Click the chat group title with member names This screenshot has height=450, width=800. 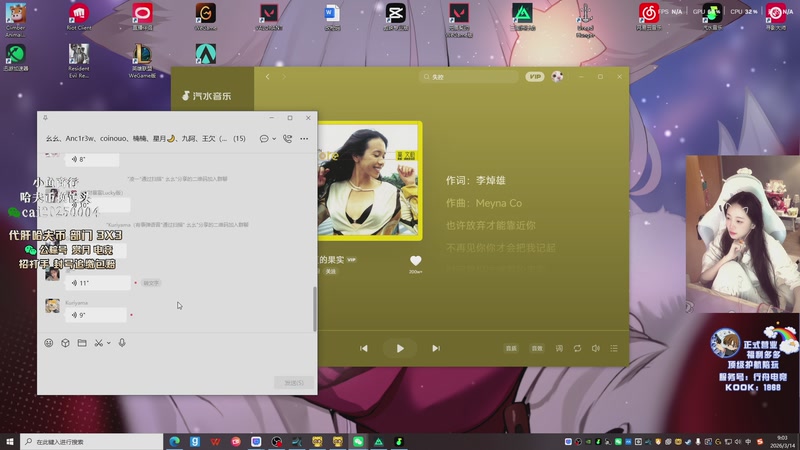145,139
